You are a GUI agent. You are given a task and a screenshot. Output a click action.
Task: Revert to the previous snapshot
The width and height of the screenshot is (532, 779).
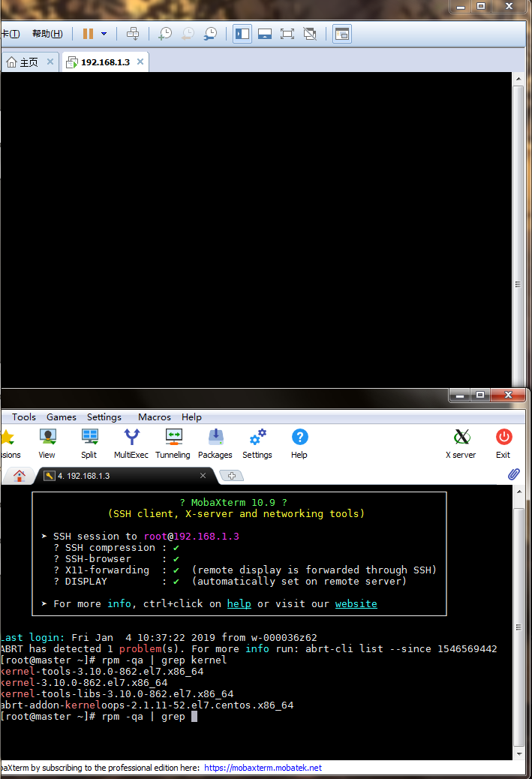188,34
